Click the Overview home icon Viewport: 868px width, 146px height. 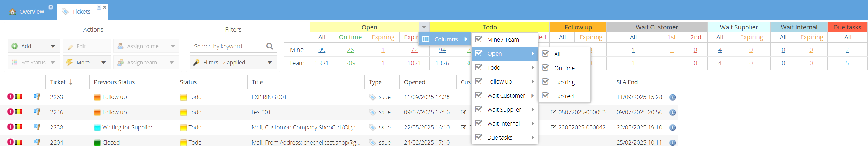[13, 12]
